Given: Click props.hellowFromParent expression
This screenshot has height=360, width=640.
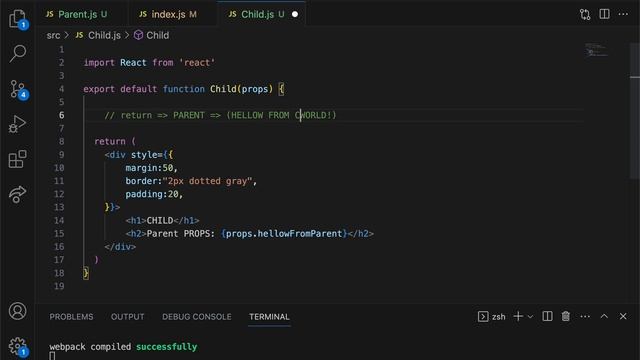Looking at the screenshot, I should (284, 234).
